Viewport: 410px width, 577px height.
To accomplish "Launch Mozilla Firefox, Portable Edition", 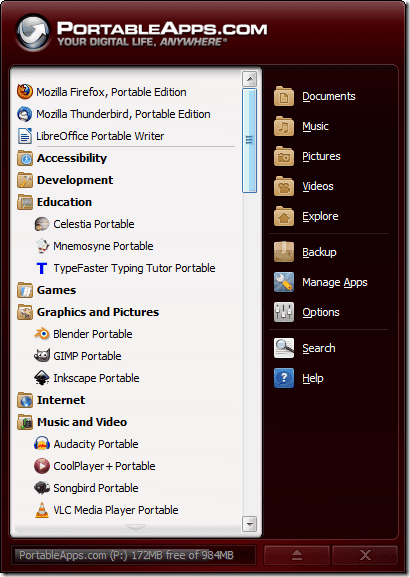I will coord(111,92).
